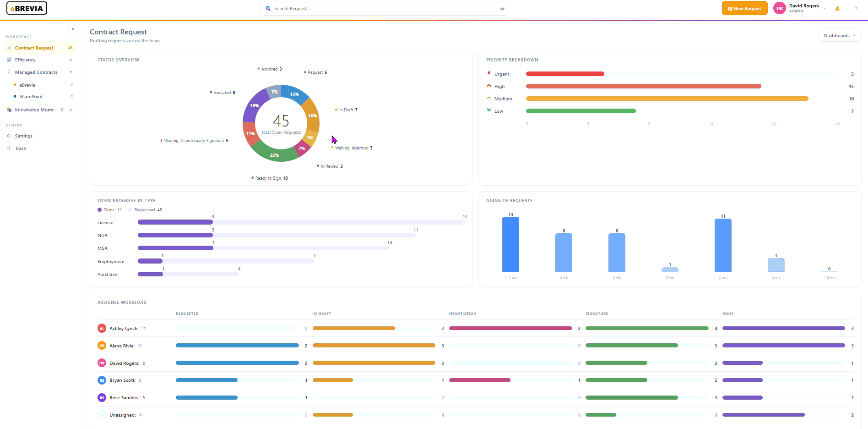The width and height of the screenshot is (868, 429).
Task: Click the under 1 wk aging bar
Action: 510,245
